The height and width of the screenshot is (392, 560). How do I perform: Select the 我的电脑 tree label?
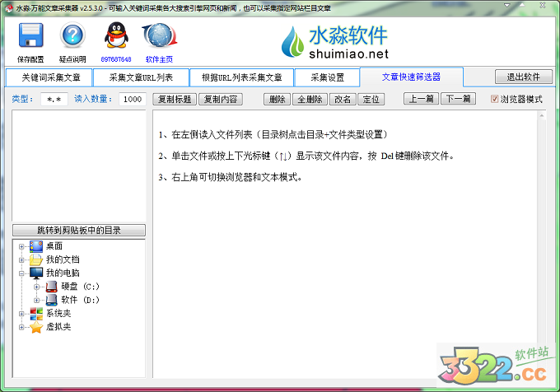[63, 273]
